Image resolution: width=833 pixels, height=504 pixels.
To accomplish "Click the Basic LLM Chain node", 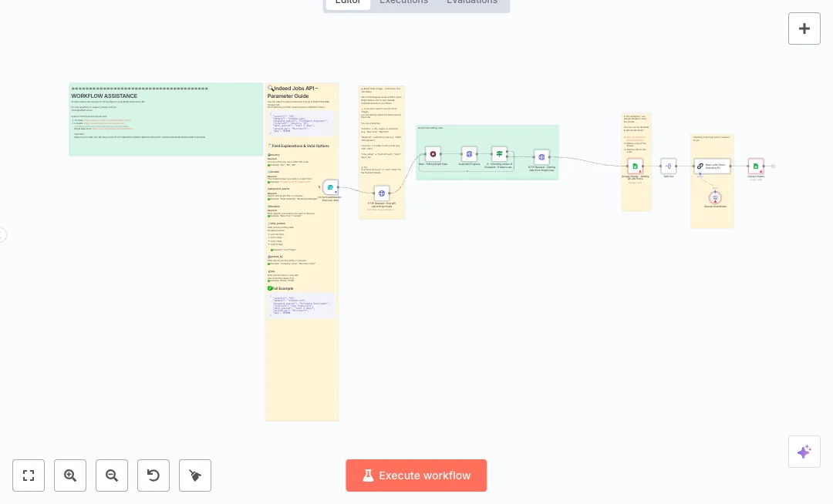I will (710, 166).
